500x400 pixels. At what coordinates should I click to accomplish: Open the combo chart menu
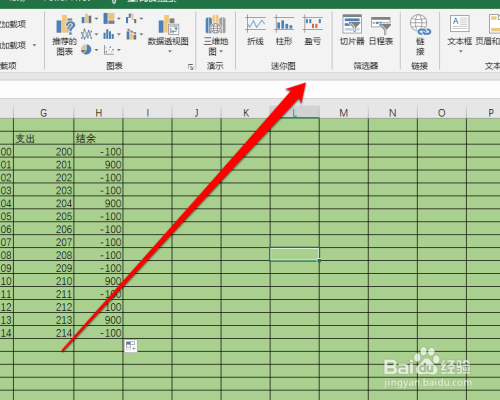tap(134, 34)
